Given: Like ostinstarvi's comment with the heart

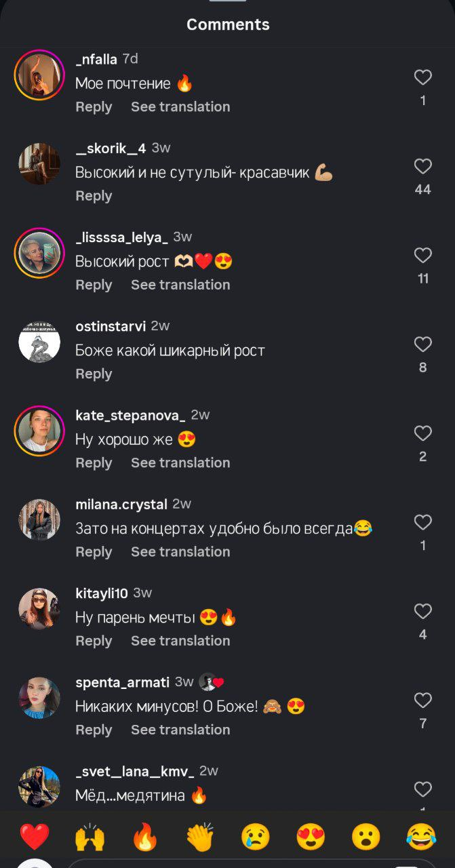Looking at the screenshot, I should [x=422, y=344].
